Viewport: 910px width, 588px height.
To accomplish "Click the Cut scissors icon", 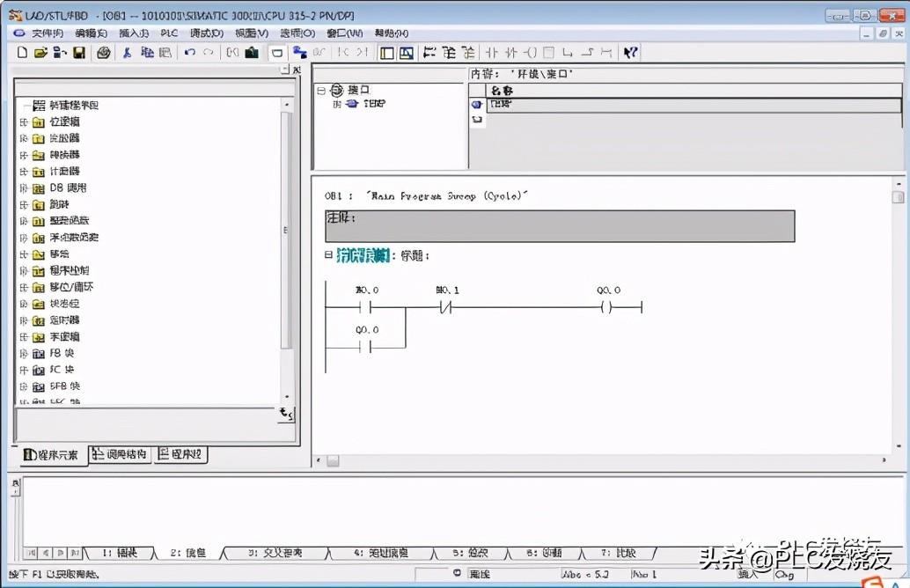I will (127, 53).
